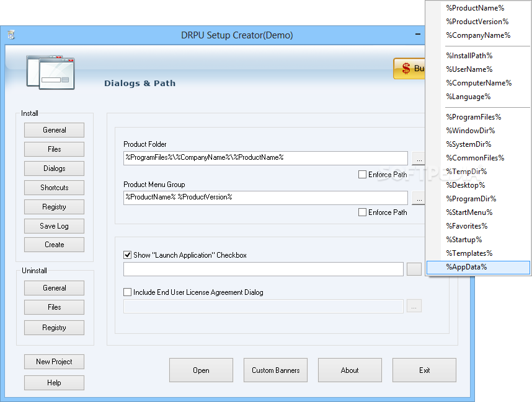The height and width of the screenshot is (402, 532).
Task: Click the Create button
Action: [55, 245]
